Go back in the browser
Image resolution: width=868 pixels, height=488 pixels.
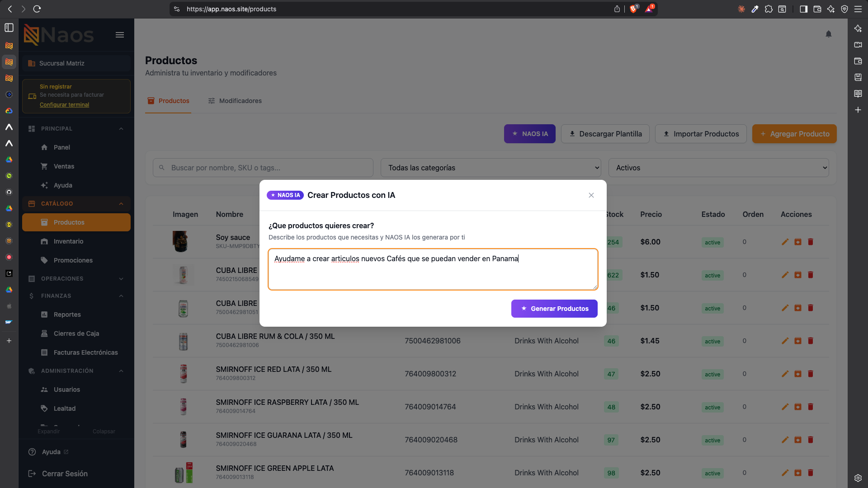[10, 9]
